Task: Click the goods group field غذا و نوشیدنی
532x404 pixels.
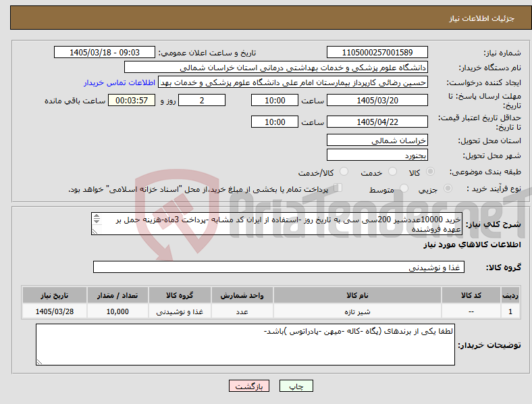Action: [x=279, y=267]
